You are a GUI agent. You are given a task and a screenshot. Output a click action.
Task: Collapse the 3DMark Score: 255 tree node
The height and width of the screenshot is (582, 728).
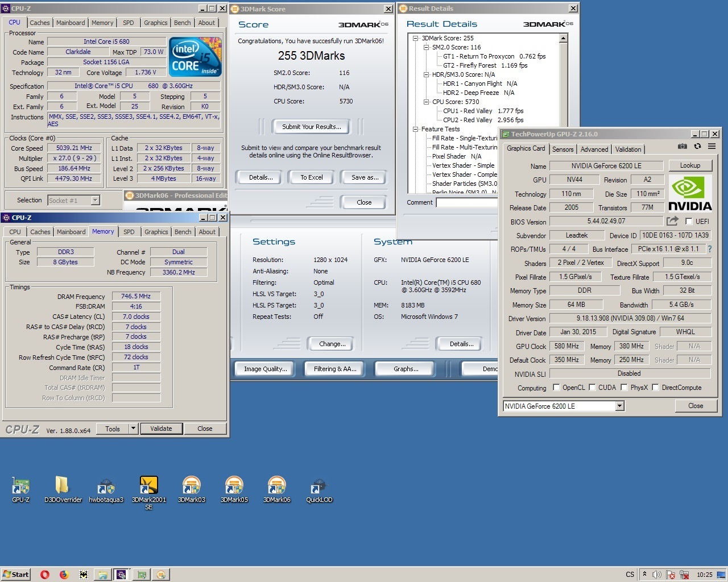pos(415,38)
